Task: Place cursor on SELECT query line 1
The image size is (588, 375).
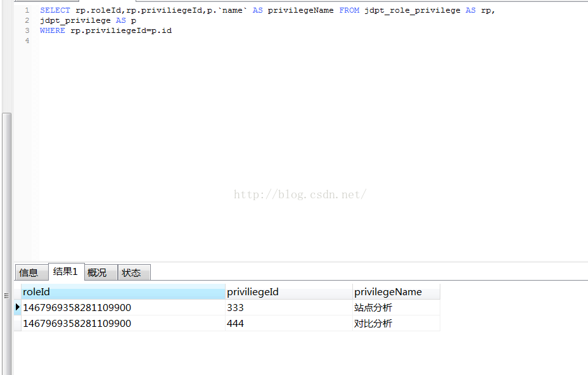Action: (x=267, y=11)
